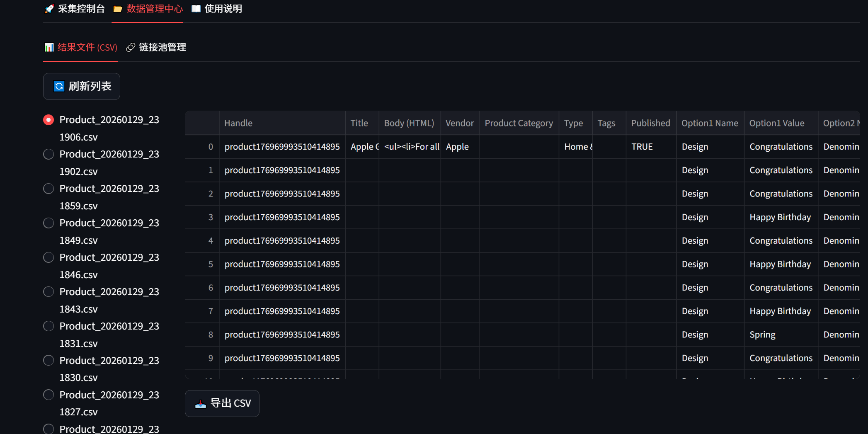The height and width of the screenshot is (434, 868).
Task: Pick the Product_20260129_231846.csv radio button
Action: (48, 257)
